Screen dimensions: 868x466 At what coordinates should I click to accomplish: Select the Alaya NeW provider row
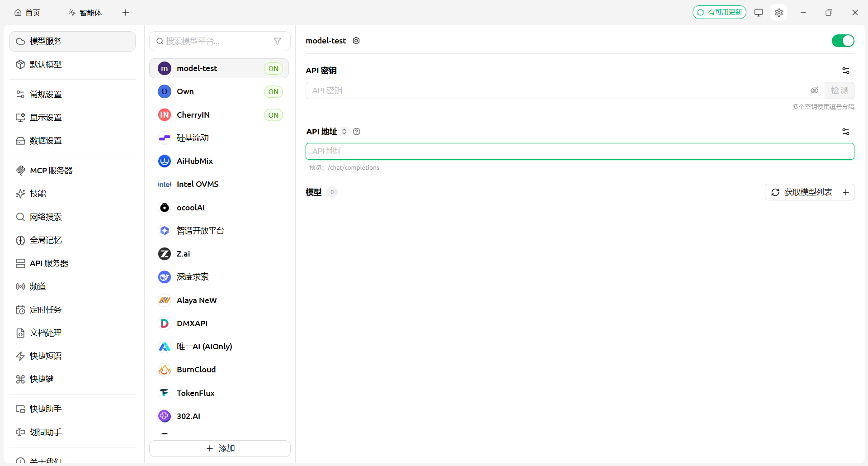click(219, 300)
